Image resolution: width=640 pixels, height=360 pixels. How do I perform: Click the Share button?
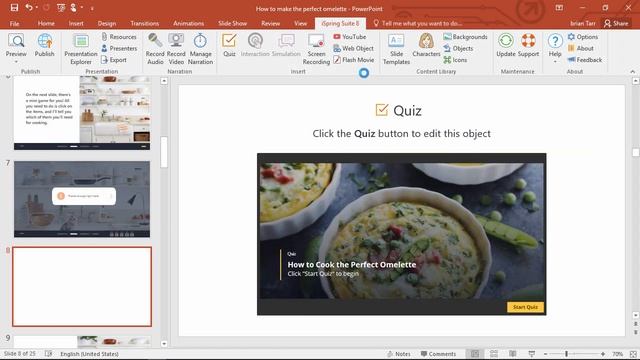pyautogui.click(x=616, y=23)
